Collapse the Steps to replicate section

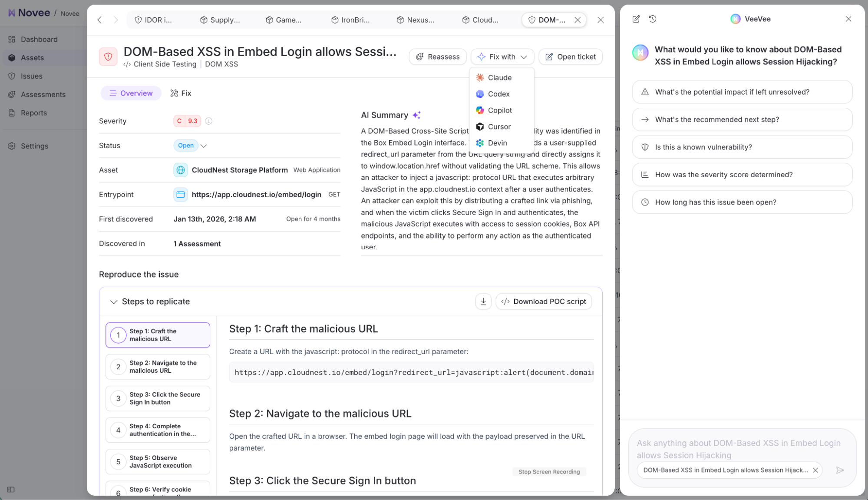coord(113,301)
